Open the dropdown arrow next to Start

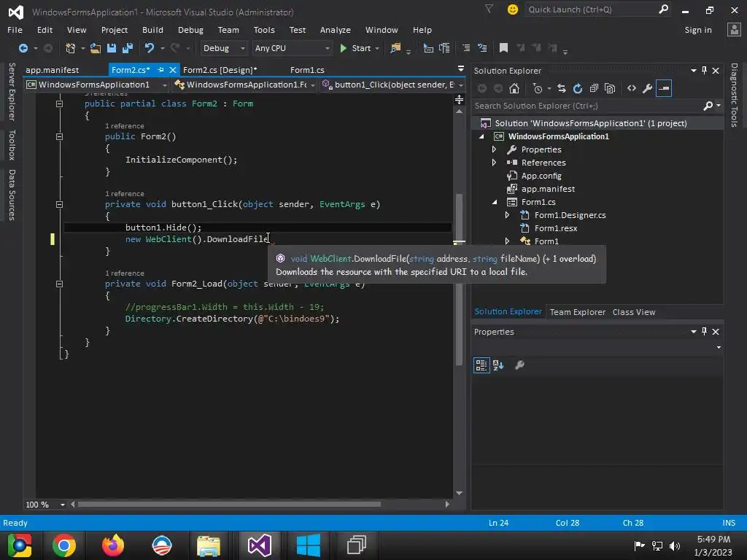[x=377, y=48]
